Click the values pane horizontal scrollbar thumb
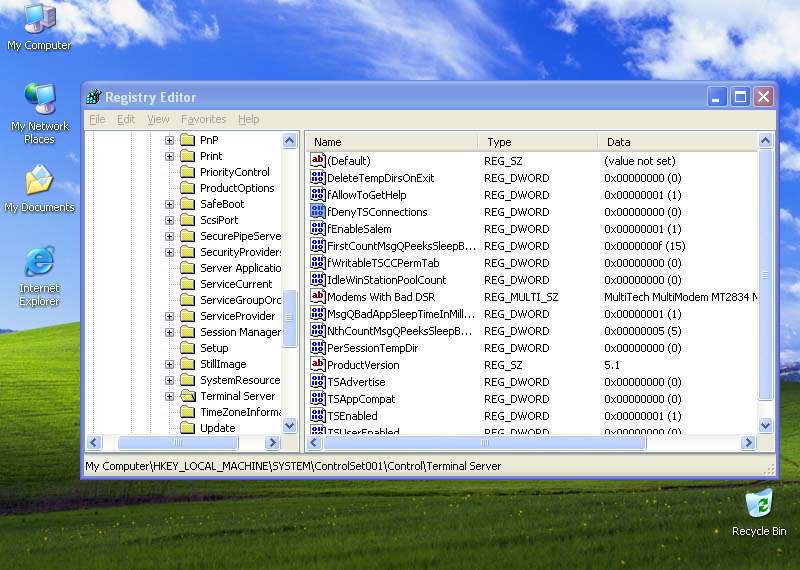 click(x=485, y=442)
